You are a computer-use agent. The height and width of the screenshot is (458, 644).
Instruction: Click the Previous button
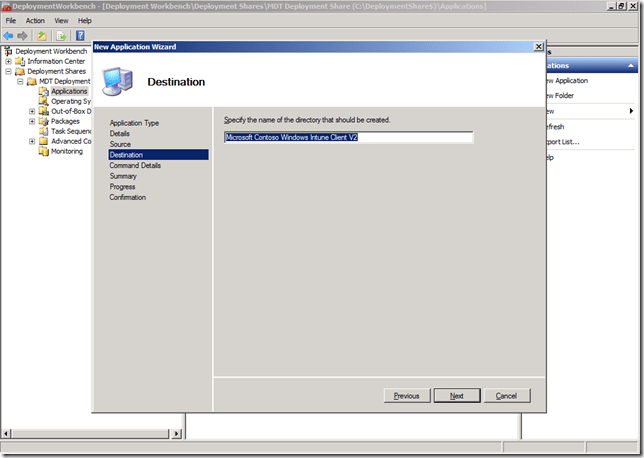407,396
